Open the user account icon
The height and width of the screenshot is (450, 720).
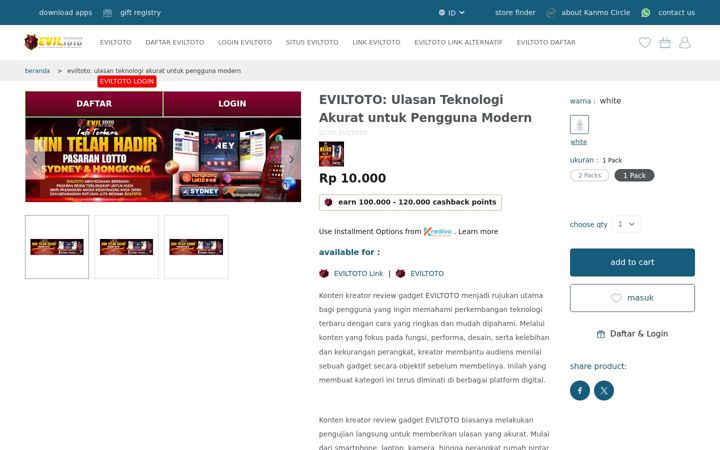tap(685, 42)
